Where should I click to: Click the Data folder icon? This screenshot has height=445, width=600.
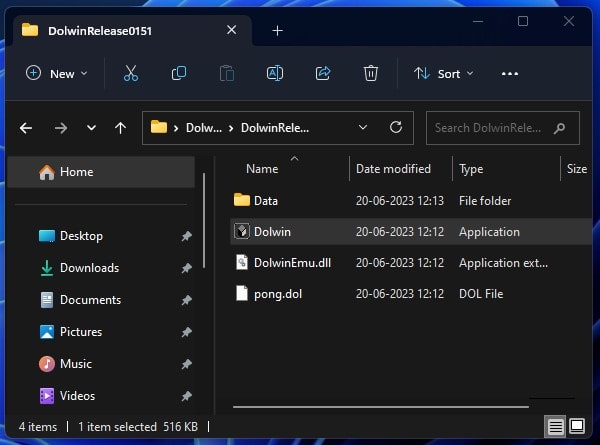click(242, 200)
